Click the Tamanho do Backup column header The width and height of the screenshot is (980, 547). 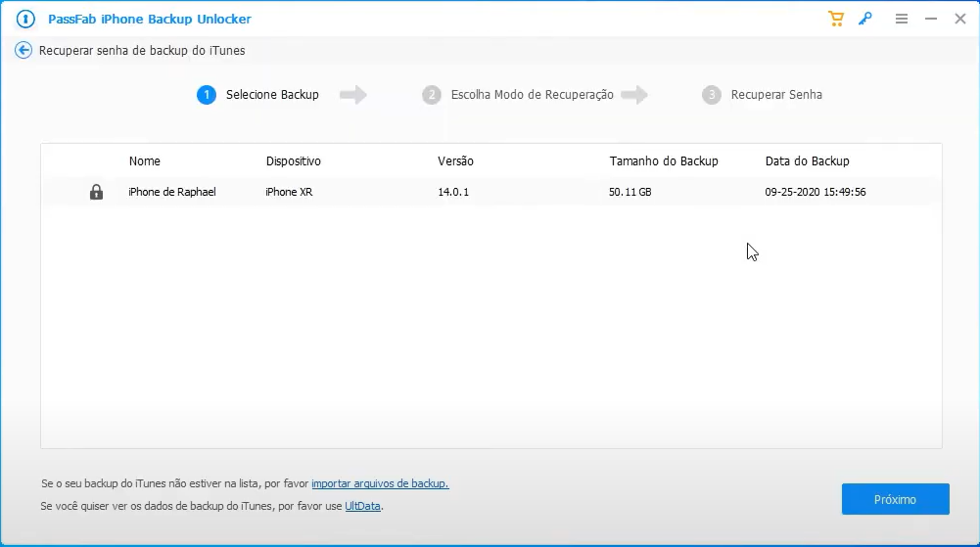pyautogui.click(x=664, y=161)
